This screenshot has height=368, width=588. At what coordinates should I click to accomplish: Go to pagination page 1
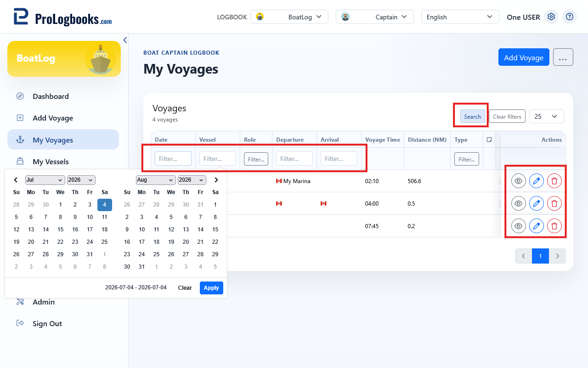tap(541, 256)
